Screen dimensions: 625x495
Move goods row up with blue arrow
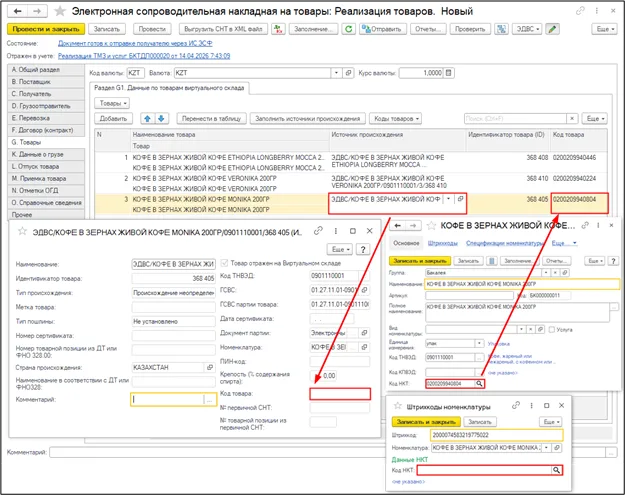[147, 118]
